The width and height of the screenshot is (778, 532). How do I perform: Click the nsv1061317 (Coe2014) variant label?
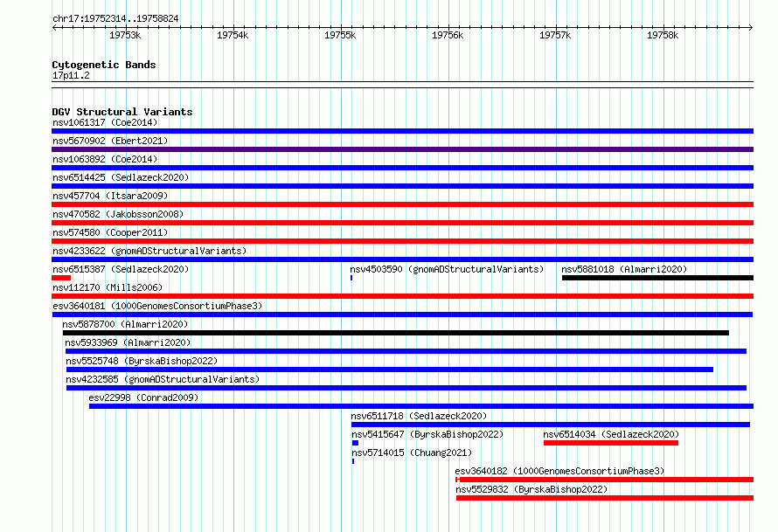coord(105,122)
